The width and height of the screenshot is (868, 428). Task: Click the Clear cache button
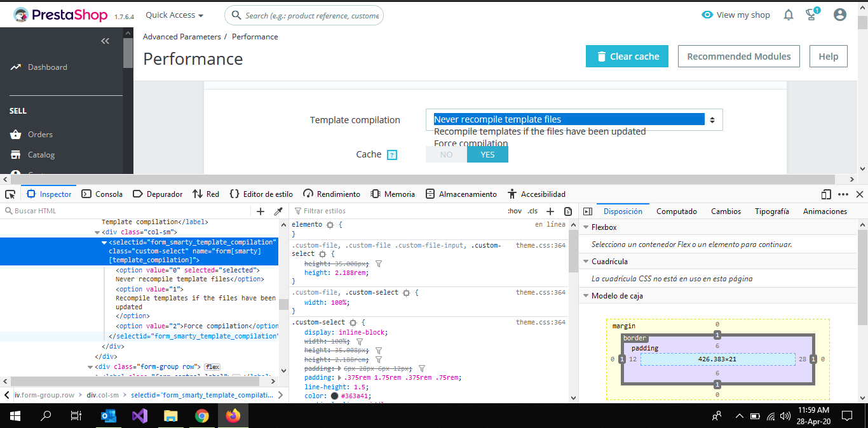click(x=627, y=56)
